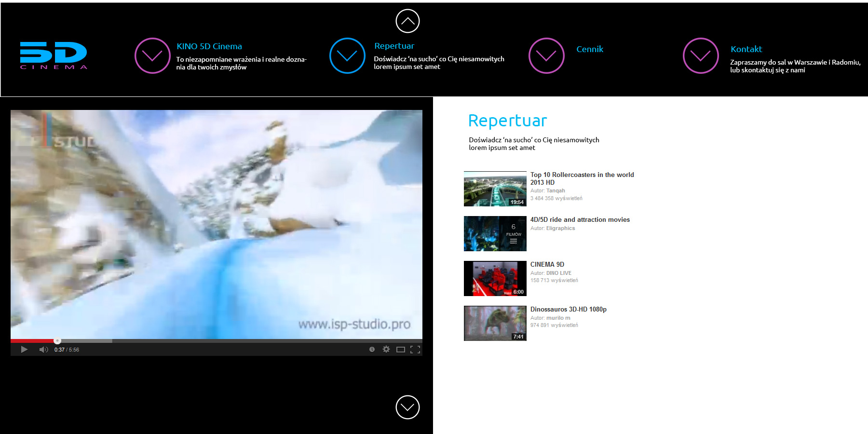This screenshot has width=868, height=434.
Task: Switch the video to fullscreen
Action: click(415, 350)
